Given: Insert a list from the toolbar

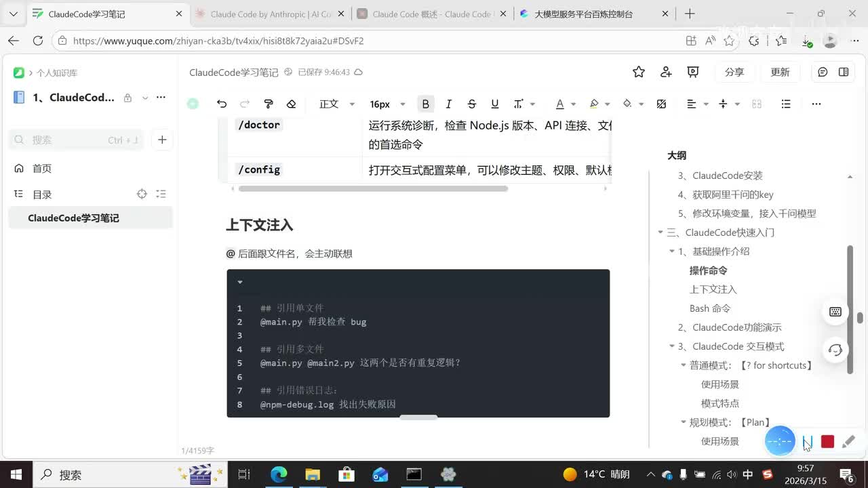Looking at the screenshot, I should (x=786, y=104).
